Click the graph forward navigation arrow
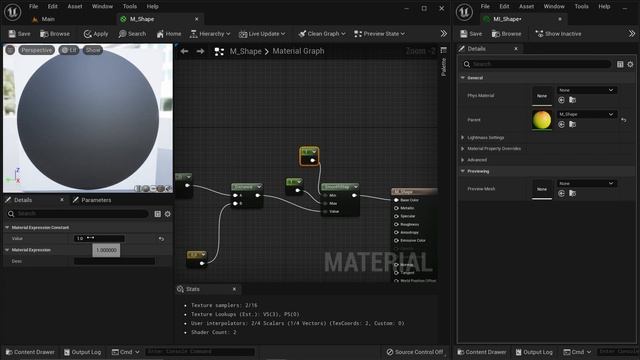This screenshot has height=360, width=640. (x=200, y=51)
